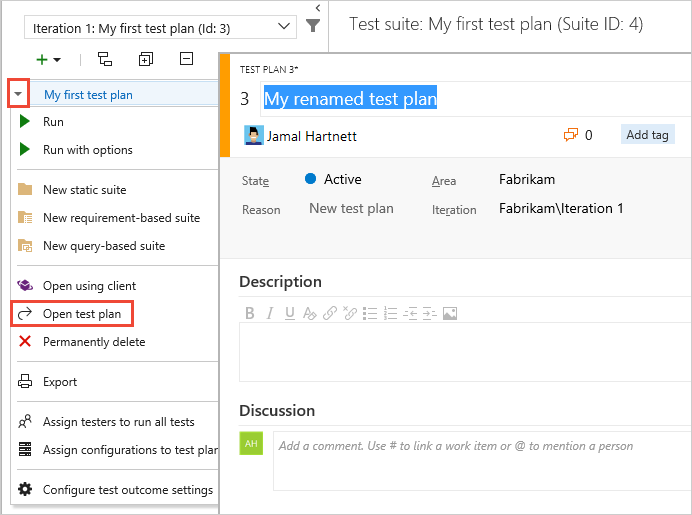
Task: Click the Add a comment field
Action: 480,446
